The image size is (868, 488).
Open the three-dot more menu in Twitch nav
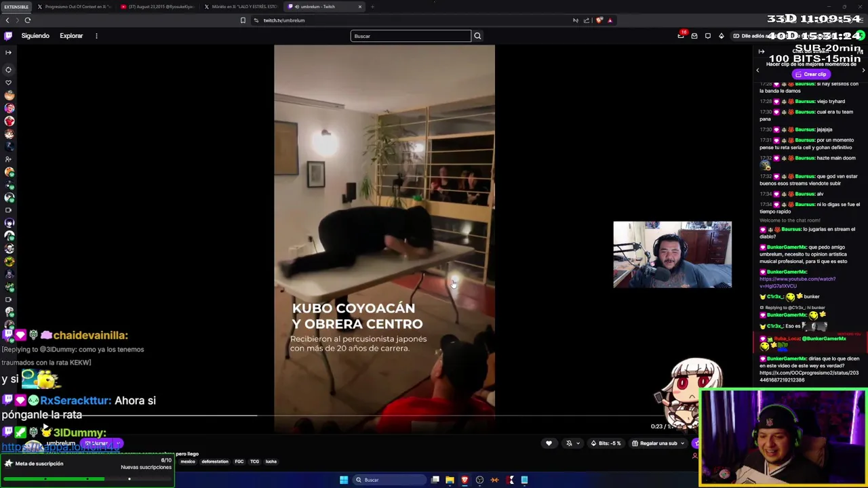click(96, 36)
